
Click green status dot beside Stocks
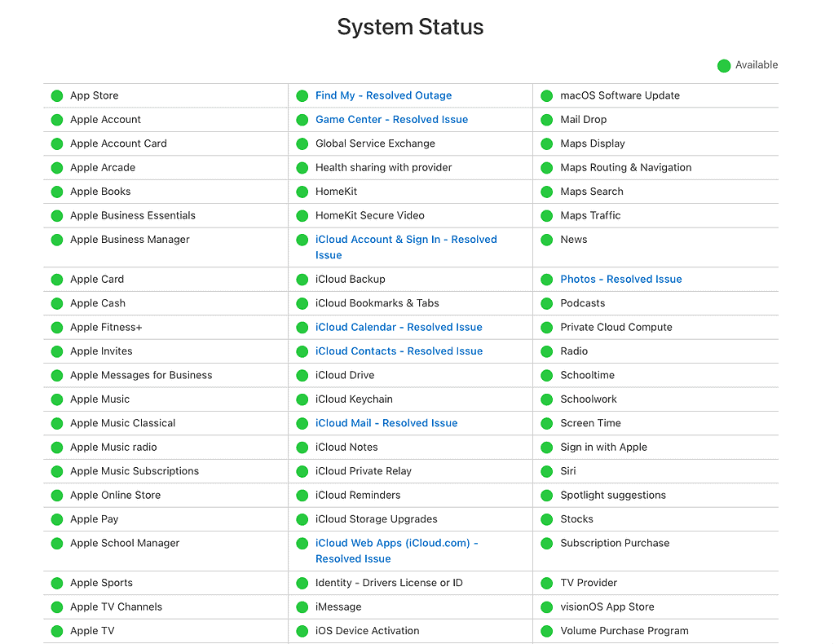point(547,519)
